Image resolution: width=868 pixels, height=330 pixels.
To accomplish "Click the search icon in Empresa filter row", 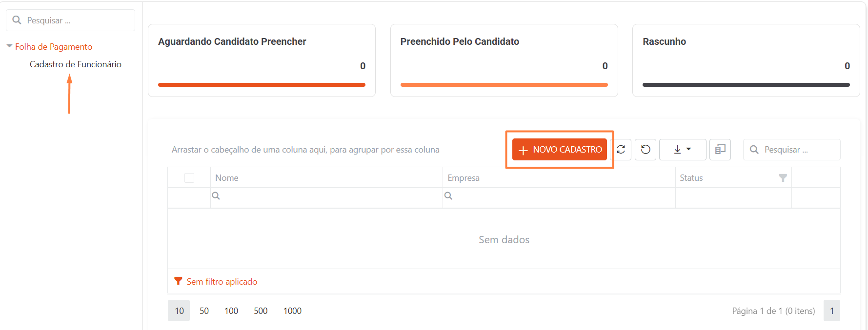I will (x=448, y=195).
